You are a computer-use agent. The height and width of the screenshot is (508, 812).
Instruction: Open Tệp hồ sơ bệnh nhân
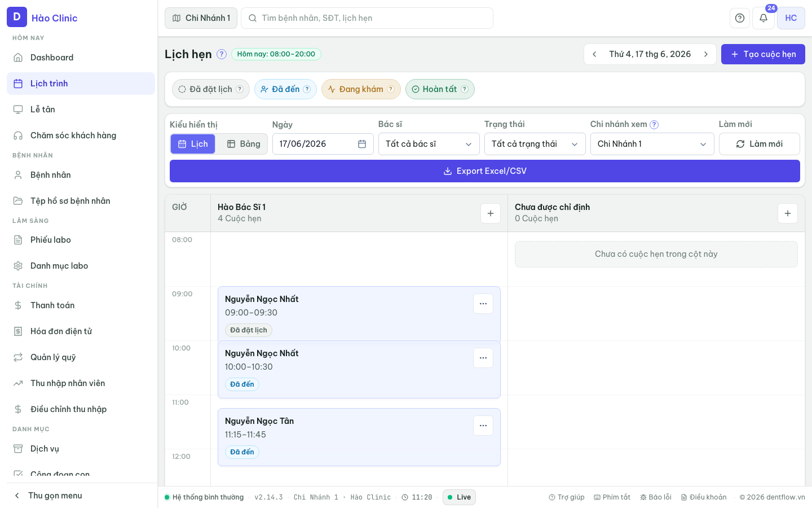tap(81, 201)
